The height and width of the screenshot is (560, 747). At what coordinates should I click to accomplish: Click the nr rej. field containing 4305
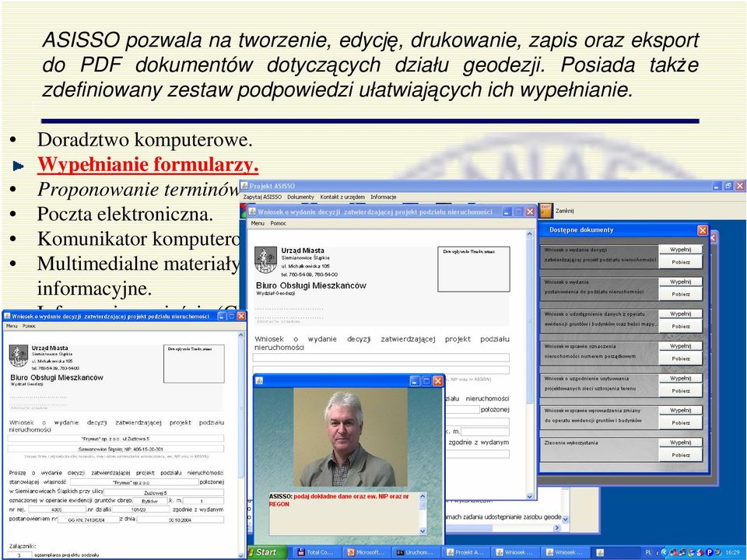57,509
